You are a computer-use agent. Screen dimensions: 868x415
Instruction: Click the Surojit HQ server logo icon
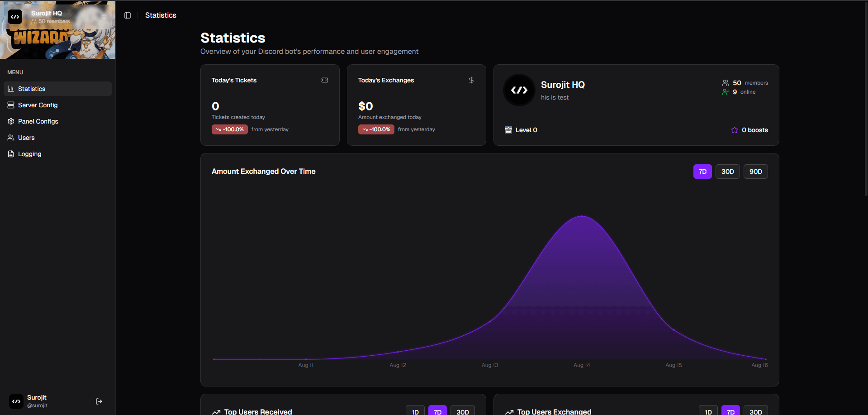point(519,90)
